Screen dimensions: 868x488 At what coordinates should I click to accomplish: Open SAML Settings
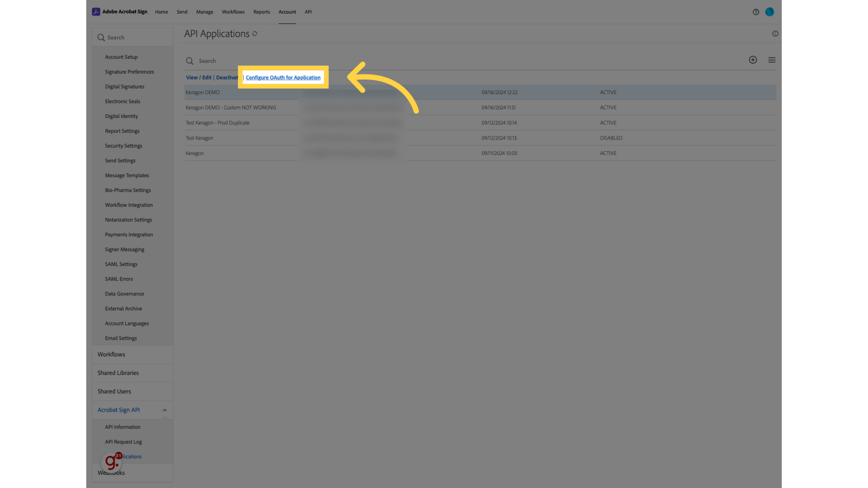pyautogui.click(x=121, y=264)
